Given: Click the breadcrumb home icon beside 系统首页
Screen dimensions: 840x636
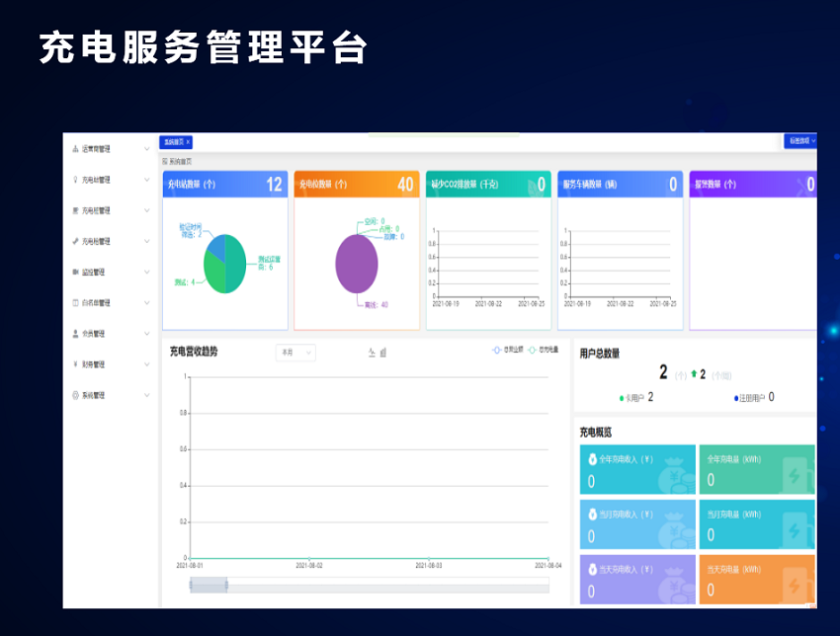Looking at the screenshot, I should point(165,161).
